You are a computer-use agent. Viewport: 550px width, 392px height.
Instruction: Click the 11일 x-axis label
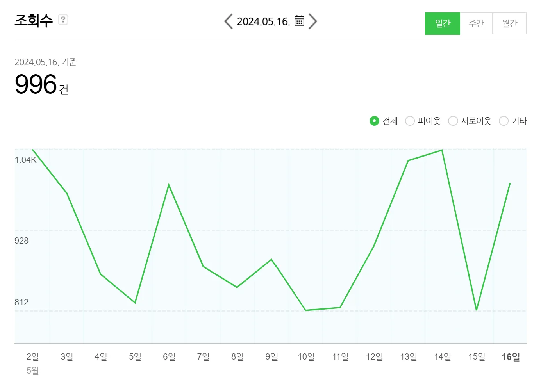tap(340, 356)
